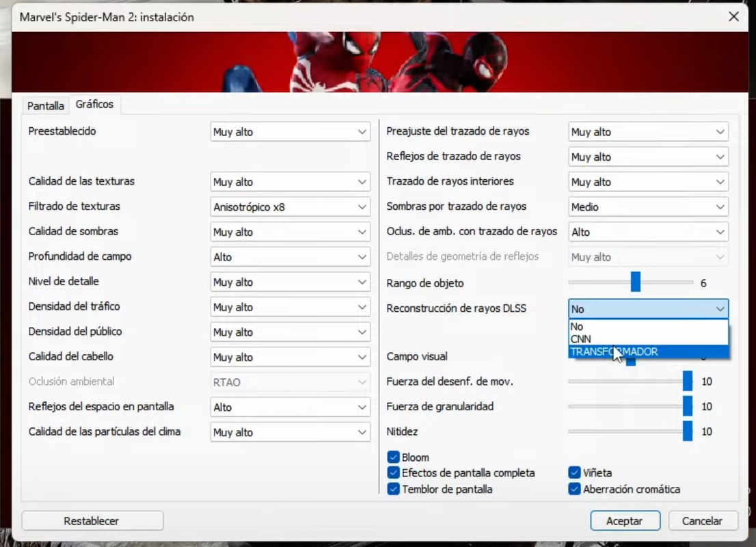Expand the Calidad del cabello dropdown

click(291, 358)
